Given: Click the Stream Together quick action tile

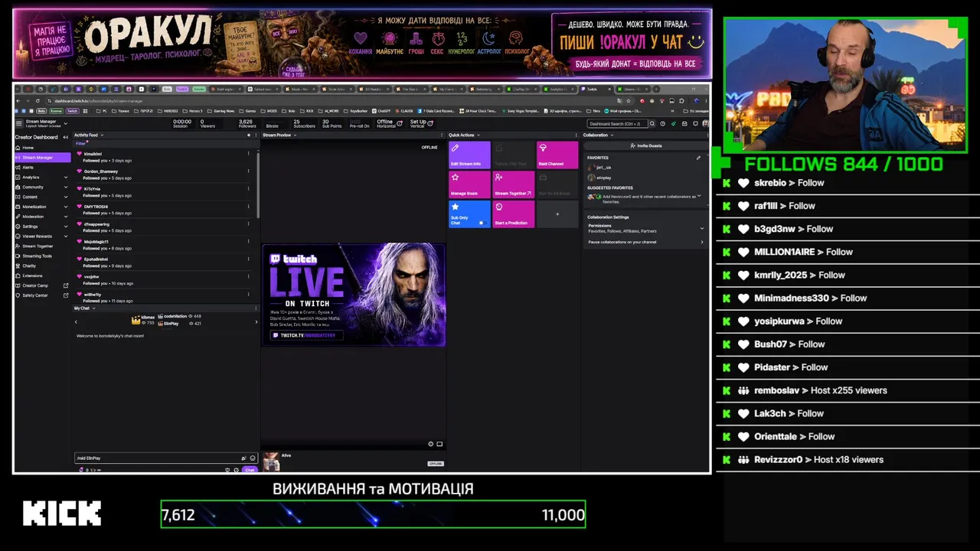Looking at the screenshot, I should click(x=514, y=184).
